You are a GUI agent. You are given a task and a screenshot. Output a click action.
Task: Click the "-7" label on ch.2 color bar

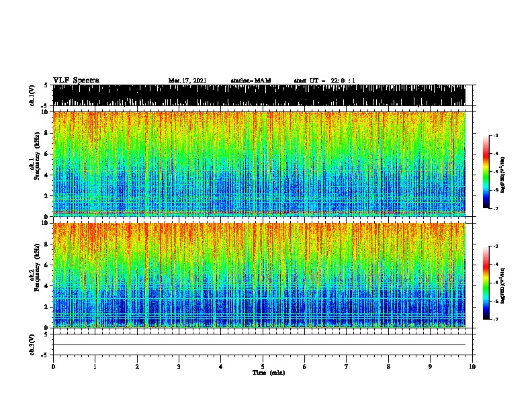pos(496,319)
